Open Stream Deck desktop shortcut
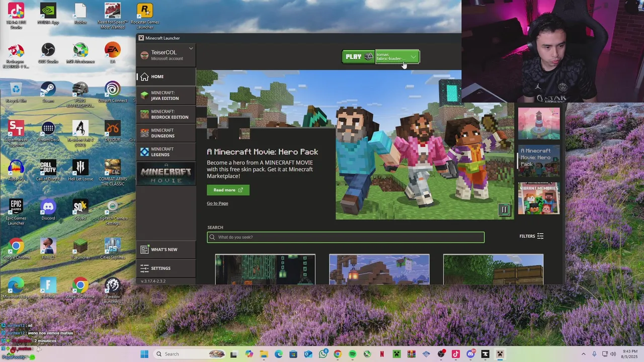Image resolution: width=644 pixels, height=362 pixels. (x=48, y=132)
